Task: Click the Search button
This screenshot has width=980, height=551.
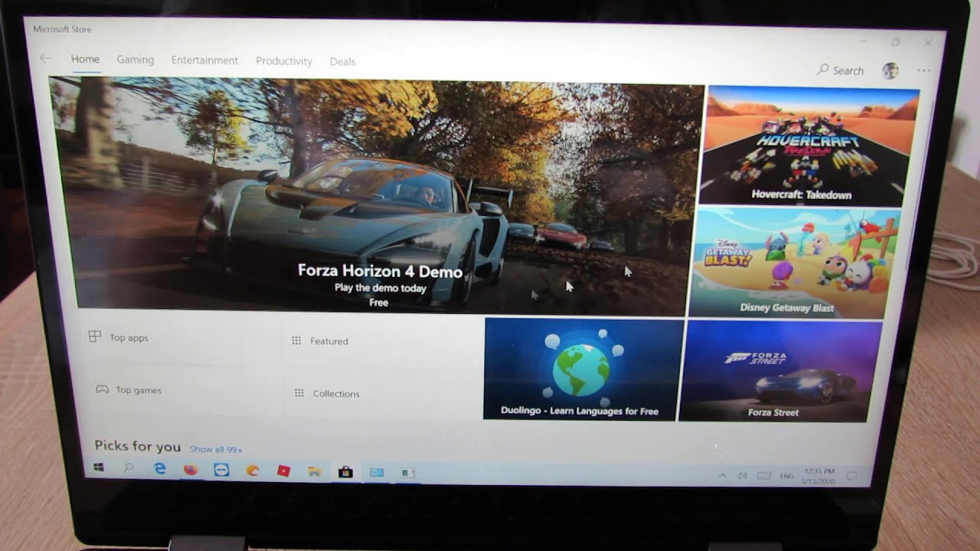Action: click(x=840, y=70)
